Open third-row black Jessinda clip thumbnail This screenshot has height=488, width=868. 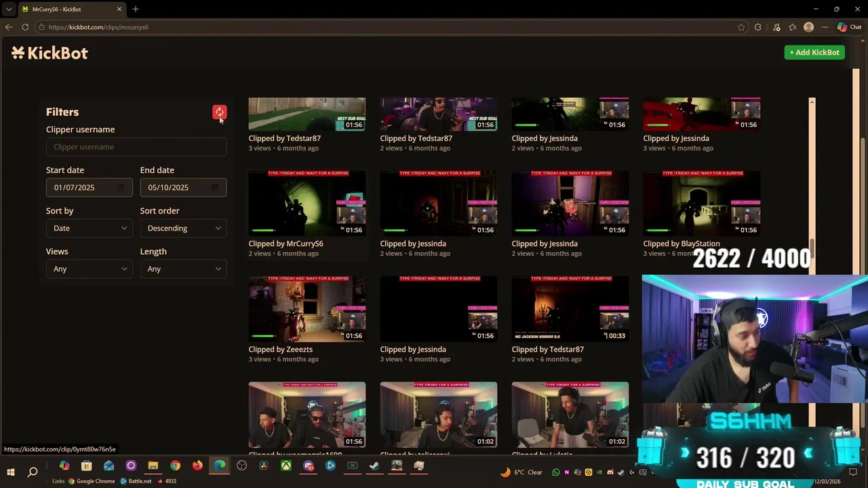click(439, 309)
